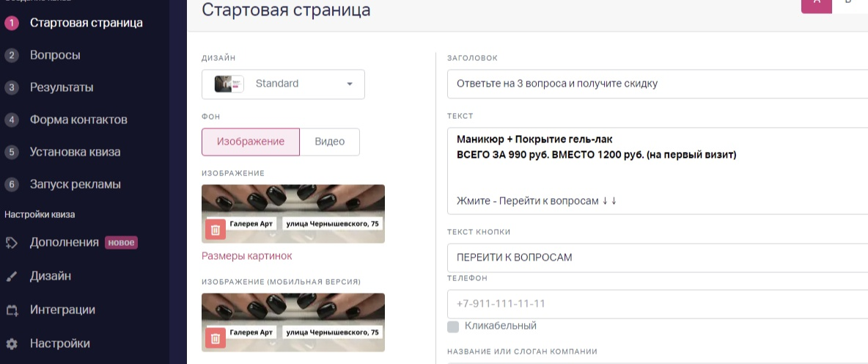
Task: Click the desktop background image thumbnail
Action: tap(293, 214)
